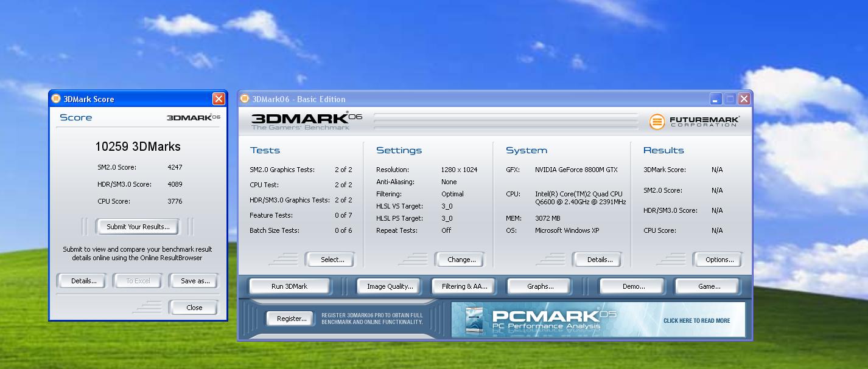
Task: Open the Filtering & AA tool
Action: 464,286
